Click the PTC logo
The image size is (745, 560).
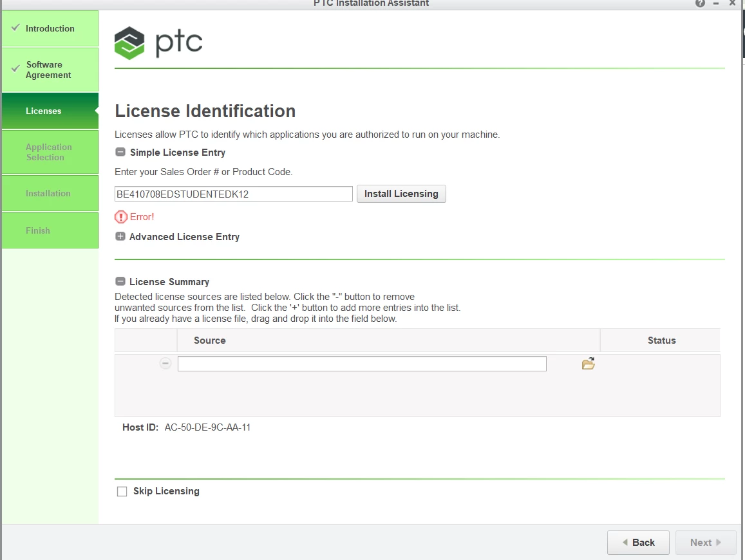158,42
